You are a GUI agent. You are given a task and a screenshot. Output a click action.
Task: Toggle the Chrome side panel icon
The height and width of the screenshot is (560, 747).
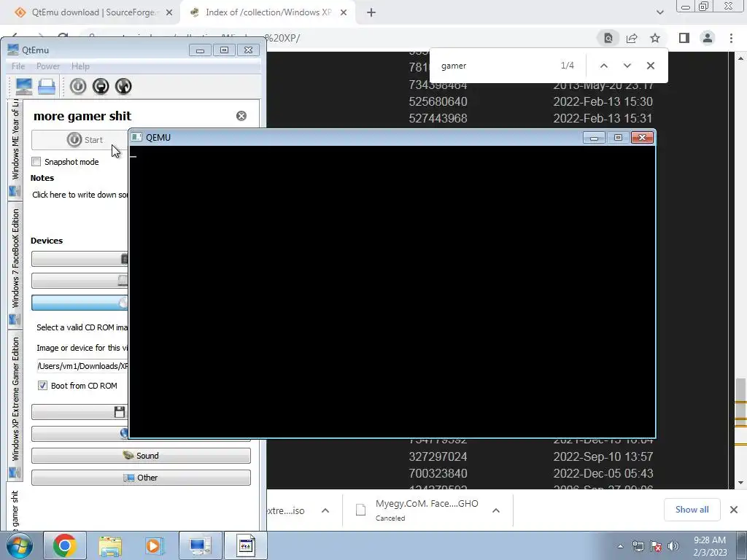coord(684,38)
